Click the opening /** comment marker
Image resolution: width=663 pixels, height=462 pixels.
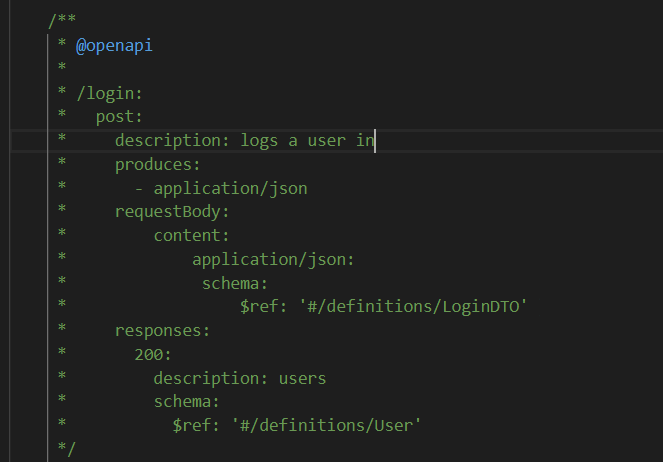62,20
